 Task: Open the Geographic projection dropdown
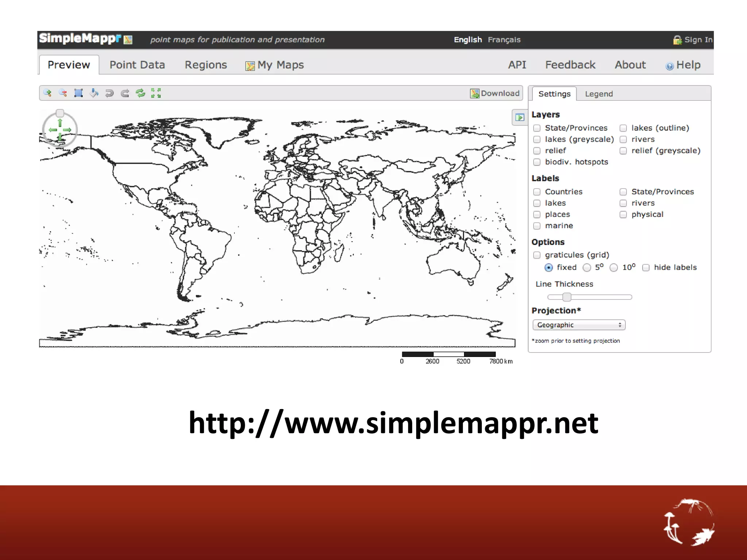point(579,325)
